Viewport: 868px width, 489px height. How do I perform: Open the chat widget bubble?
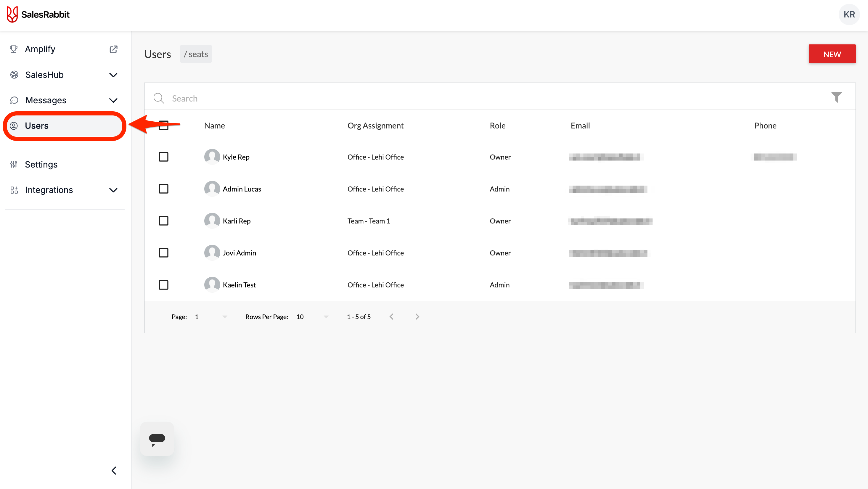[x=157, y=439]
